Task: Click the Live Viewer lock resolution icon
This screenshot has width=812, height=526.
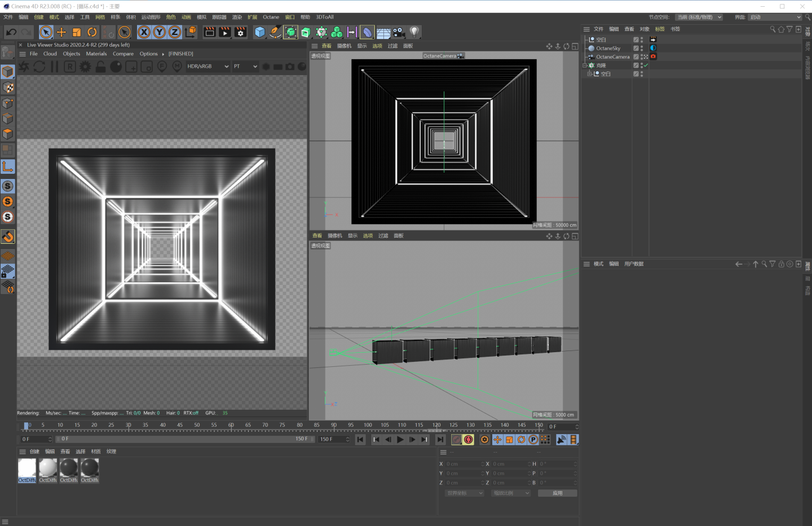Action: [x=100, y=67]
